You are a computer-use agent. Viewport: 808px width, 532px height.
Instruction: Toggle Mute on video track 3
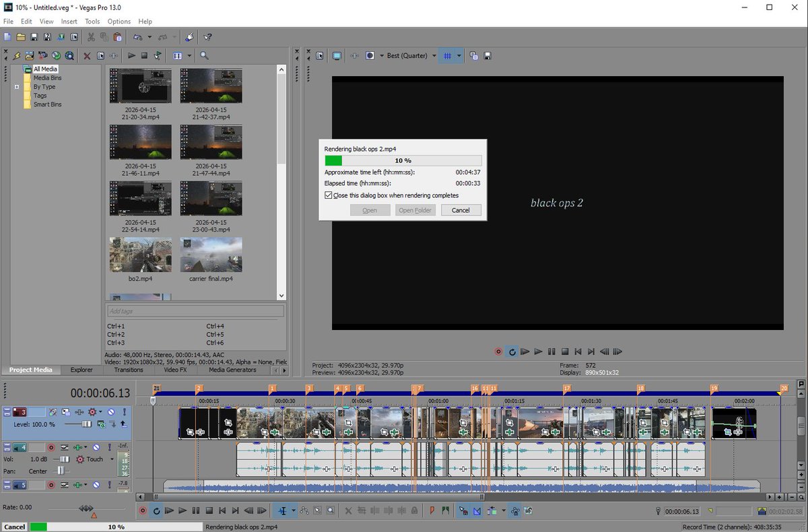[x=111, y=412]
